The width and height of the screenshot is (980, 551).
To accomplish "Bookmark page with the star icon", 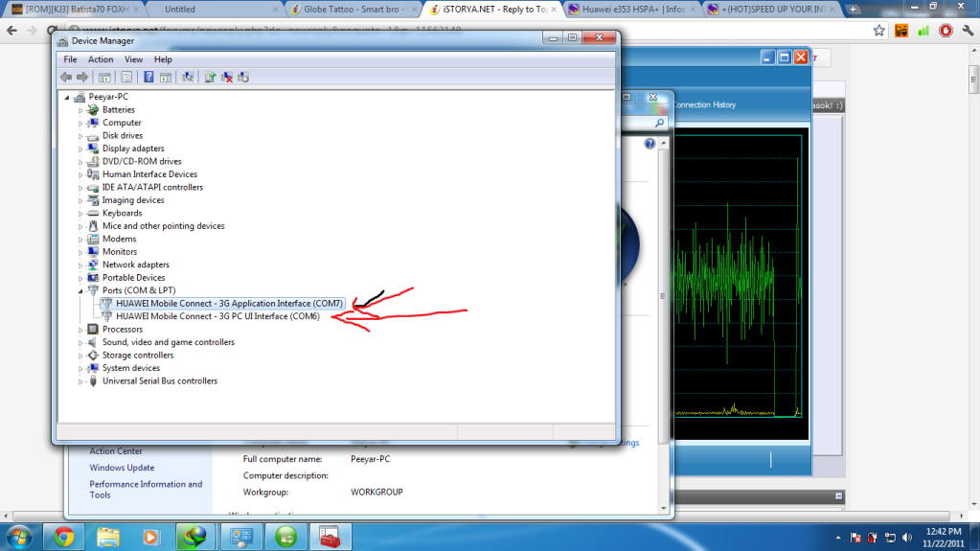I will coord(878,30).
